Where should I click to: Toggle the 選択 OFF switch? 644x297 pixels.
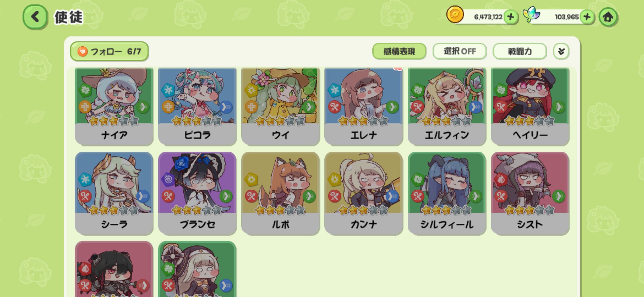pos(460,51)
